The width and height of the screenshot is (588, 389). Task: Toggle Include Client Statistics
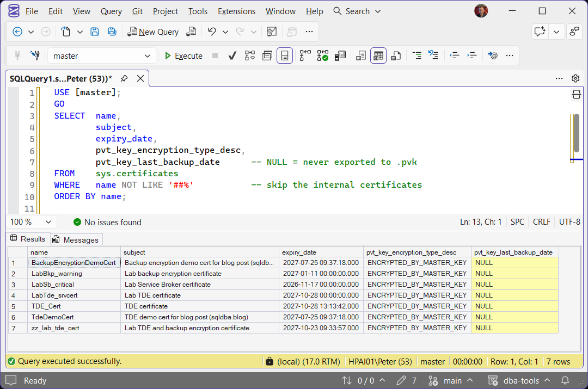(340, 56)
